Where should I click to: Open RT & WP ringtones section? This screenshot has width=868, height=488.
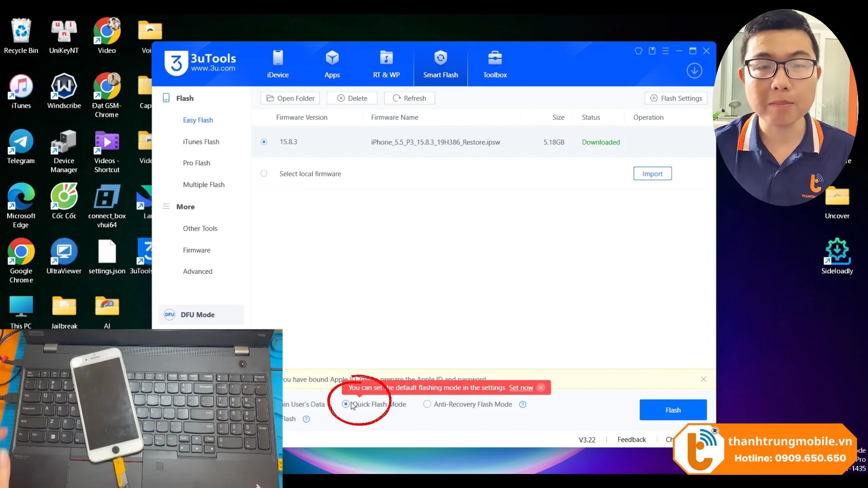386,64
